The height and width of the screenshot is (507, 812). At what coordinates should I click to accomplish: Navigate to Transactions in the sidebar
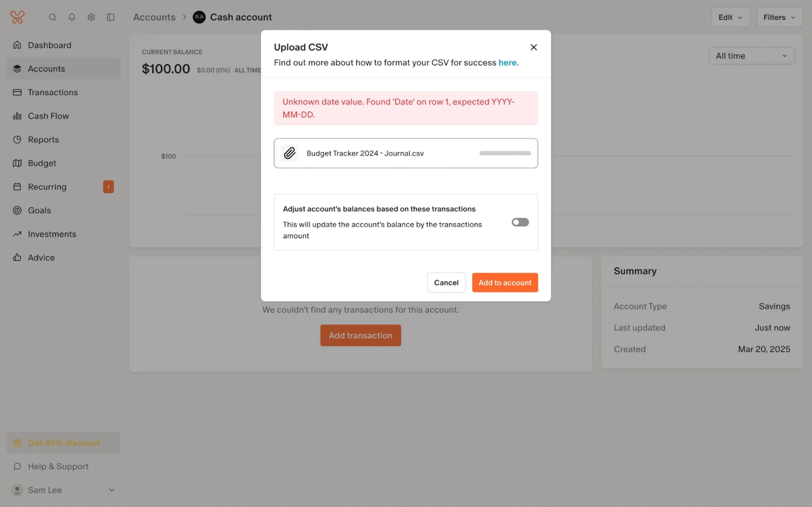coord(53,92)
